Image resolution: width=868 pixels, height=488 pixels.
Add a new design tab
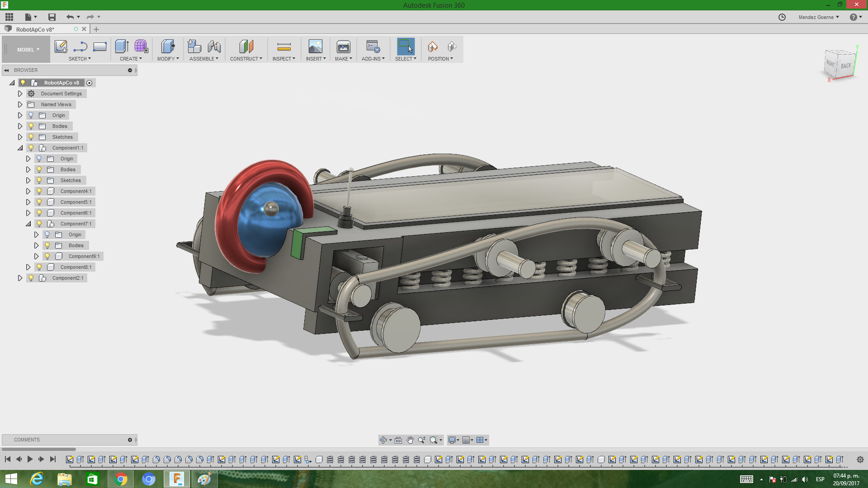click(x=96, y=29)
